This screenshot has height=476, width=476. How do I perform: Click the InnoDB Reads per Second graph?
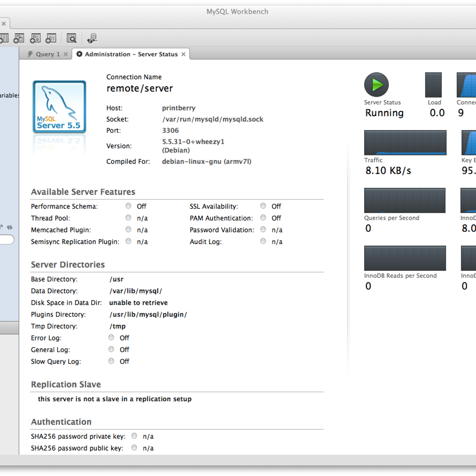pyautogui.click(x=405, y=258)
